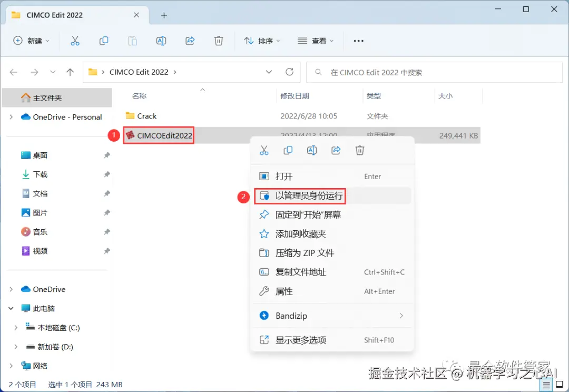The image size is (569, 392).
Task: Go up one folder level
Action: tap(70, 72)
